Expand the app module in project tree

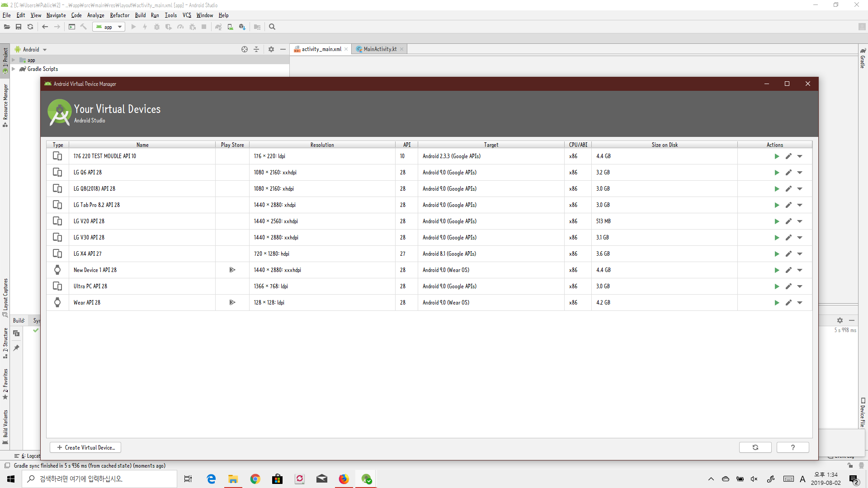tap(14, 60)
